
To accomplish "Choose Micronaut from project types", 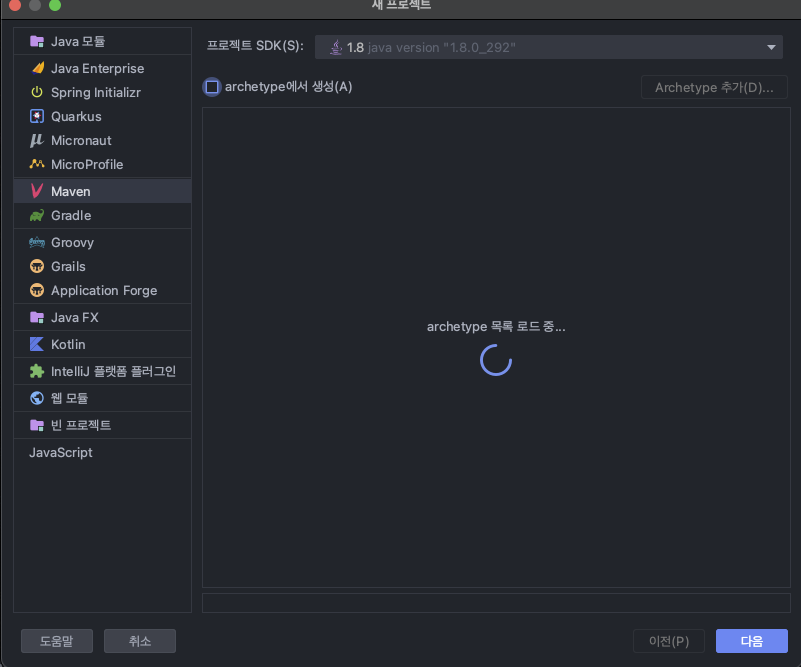I will pyautogui.click(x=103, y=140).
